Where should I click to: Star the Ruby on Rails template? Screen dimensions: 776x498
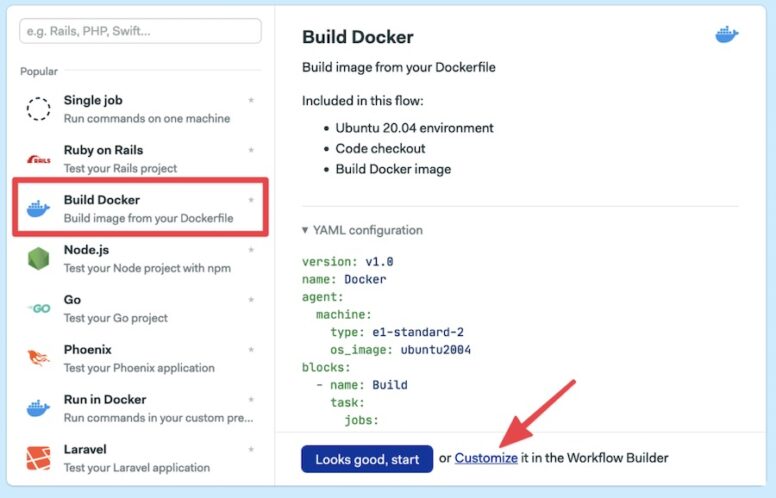[251, 151]
